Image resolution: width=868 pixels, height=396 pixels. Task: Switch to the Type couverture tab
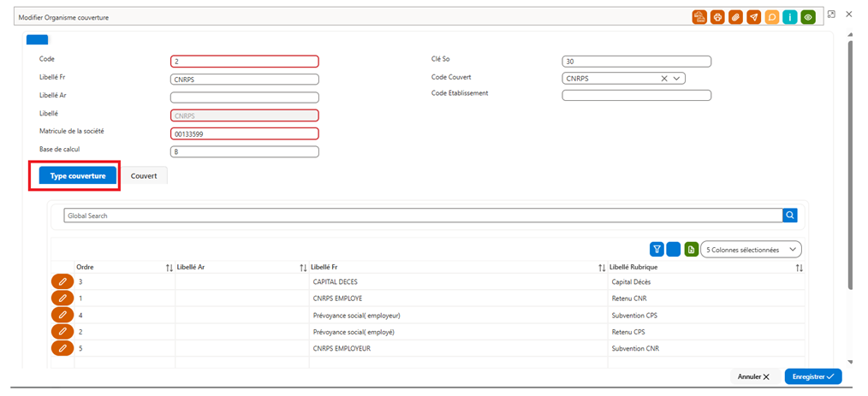point(78,176)
